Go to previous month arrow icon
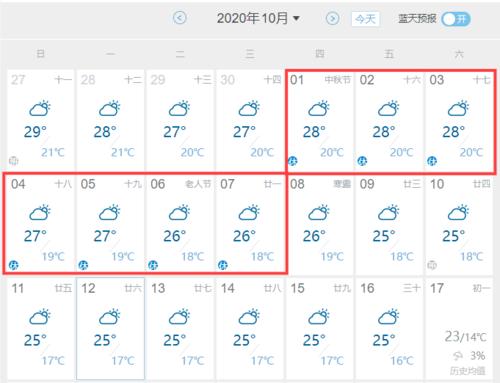The image size is (500, 383). point(180,18)
